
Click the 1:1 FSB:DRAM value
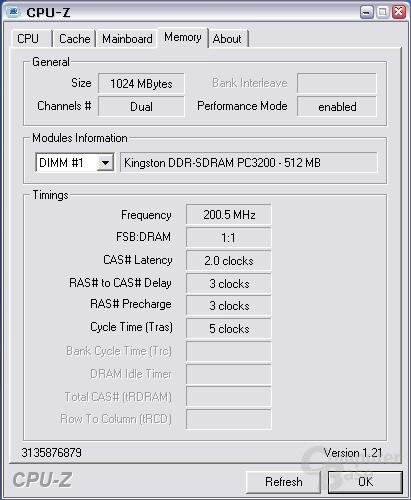pyautogui.click(x=229, y=237)
